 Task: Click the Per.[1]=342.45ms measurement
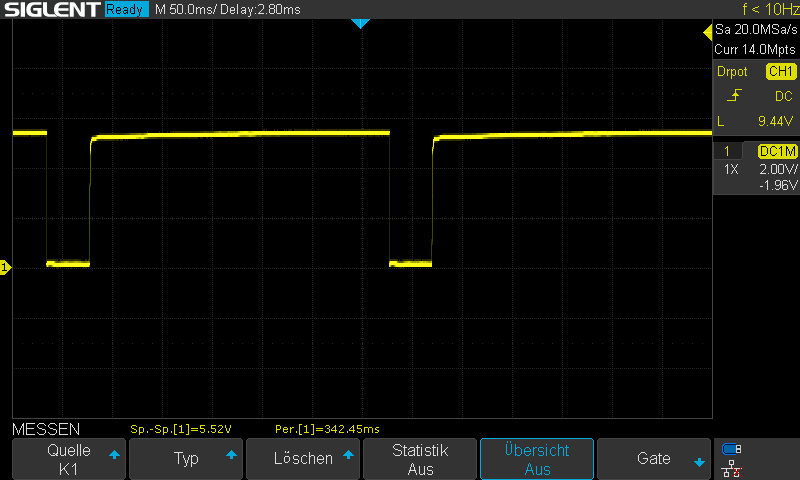pos(327,429)
